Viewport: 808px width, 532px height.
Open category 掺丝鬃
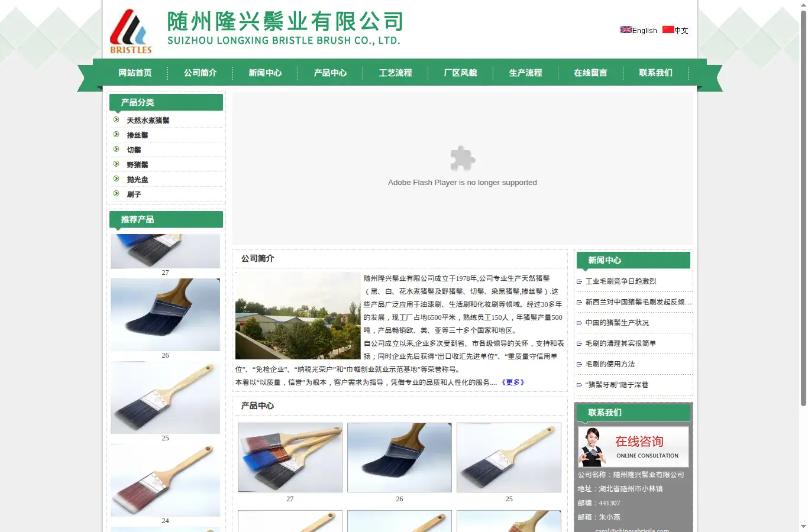pyautogui.click(x=137, y=135)
